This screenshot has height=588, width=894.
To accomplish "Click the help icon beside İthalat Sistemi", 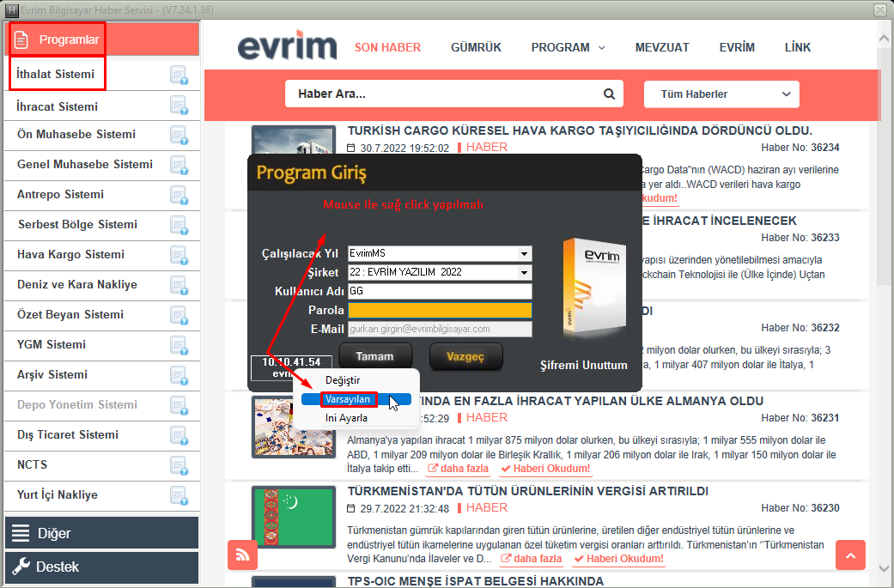I will click(x=179, y=75).
